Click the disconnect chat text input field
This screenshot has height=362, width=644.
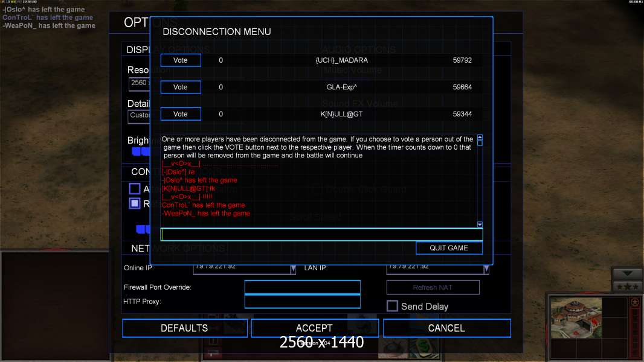pyautogui.click(x=321, y=235)
